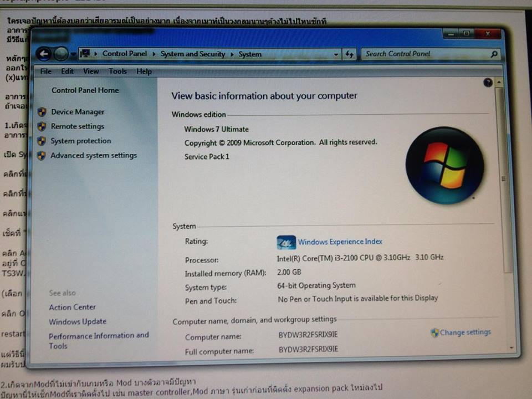Open the Help question mark button
This screenshot has height=399, width=532.
point(488,83)
